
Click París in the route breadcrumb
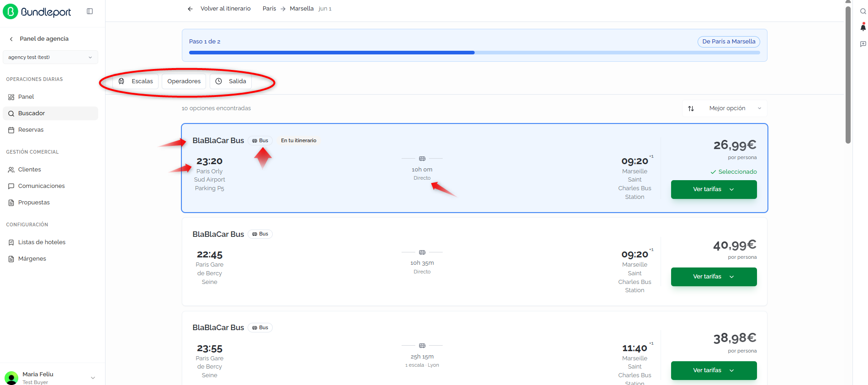269,9
